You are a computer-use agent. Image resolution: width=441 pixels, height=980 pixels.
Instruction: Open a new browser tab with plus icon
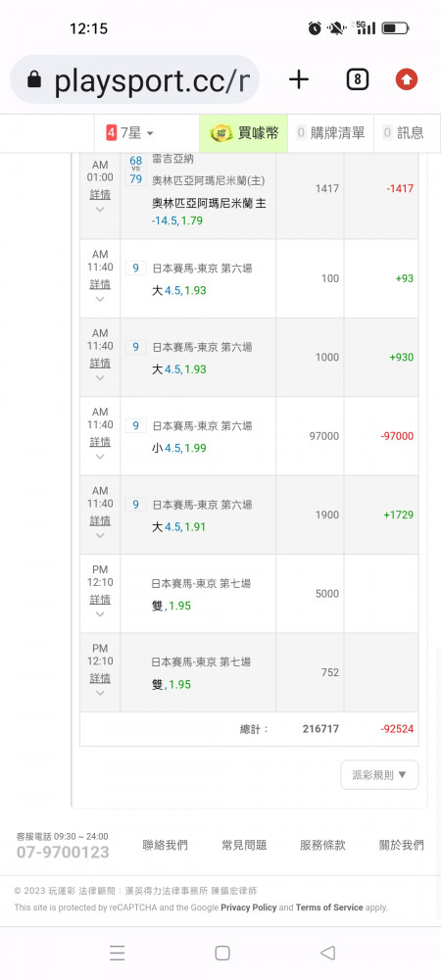(299, 79)
